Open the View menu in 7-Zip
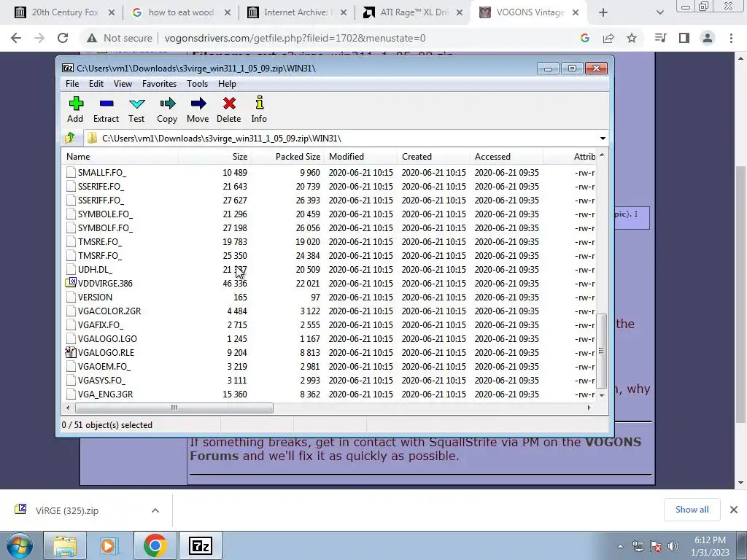Screen dimensions: 747x560 point(123,84)
